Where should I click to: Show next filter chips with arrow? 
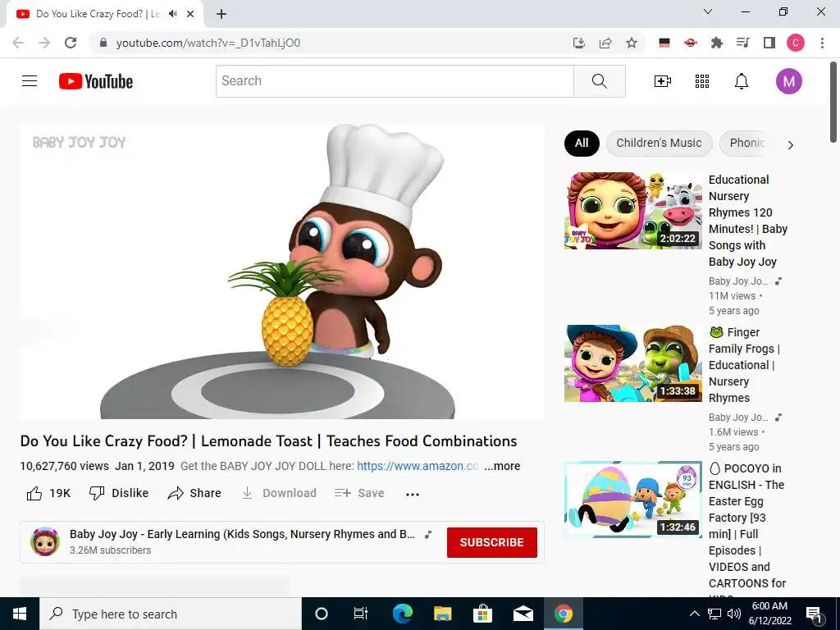point(790,144)
